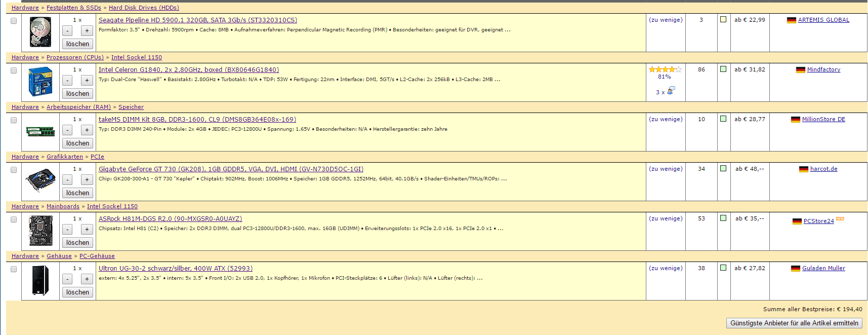Click the Seagate hard drive product thumbnail
The width and height of the screenshot is (868, 335).
[40, 32]
